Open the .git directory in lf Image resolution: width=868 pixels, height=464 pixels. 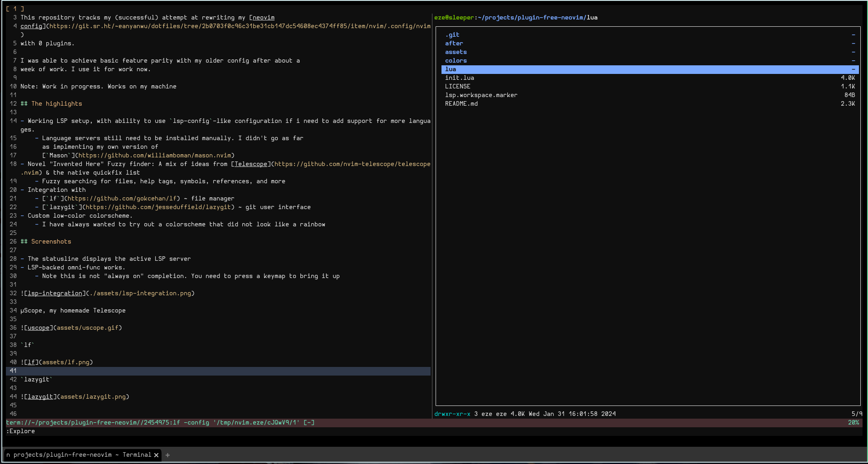[452, 35]
